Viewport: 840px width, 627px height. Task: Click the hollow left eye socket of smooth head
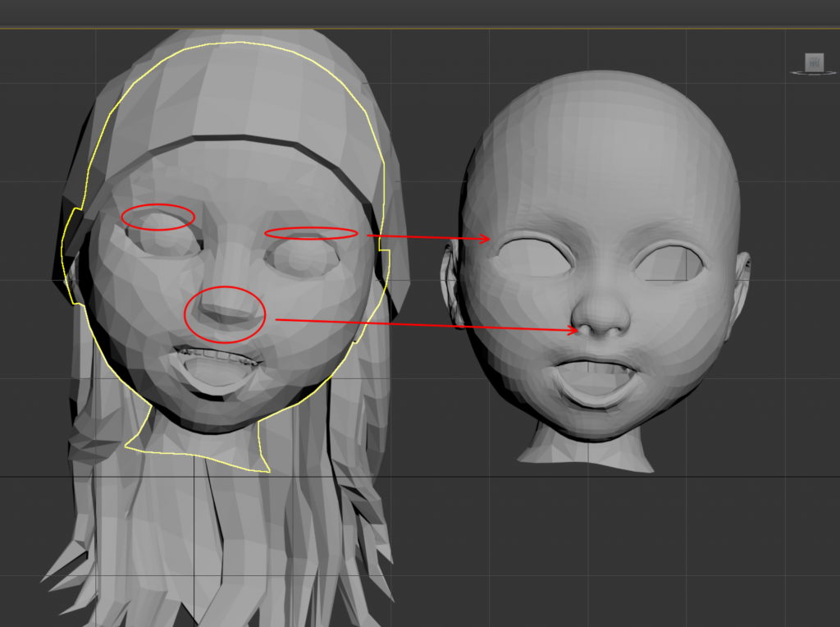pos(533,259)
